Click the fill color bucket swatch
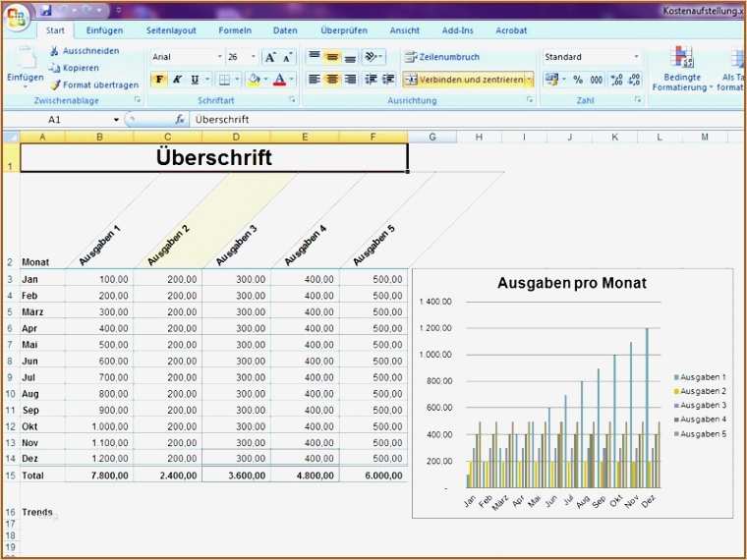 [255, 79]
